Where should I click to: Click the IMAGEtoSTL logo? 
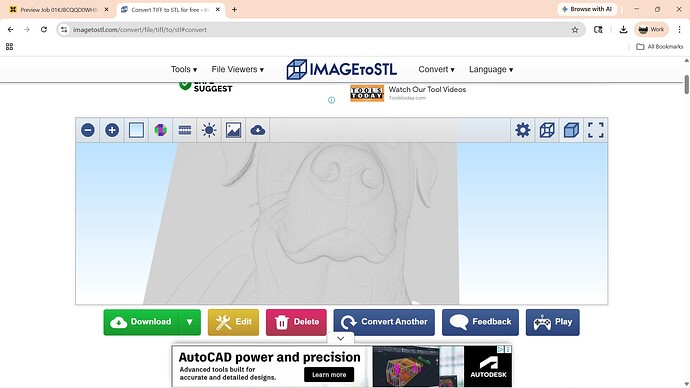(341, 70)
